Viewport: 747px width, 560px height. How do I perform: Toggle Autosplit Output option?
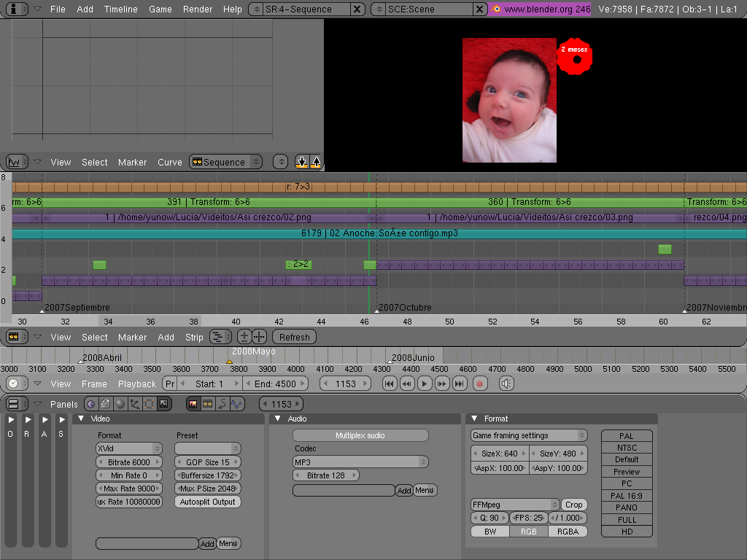click(x=208, y=502)
